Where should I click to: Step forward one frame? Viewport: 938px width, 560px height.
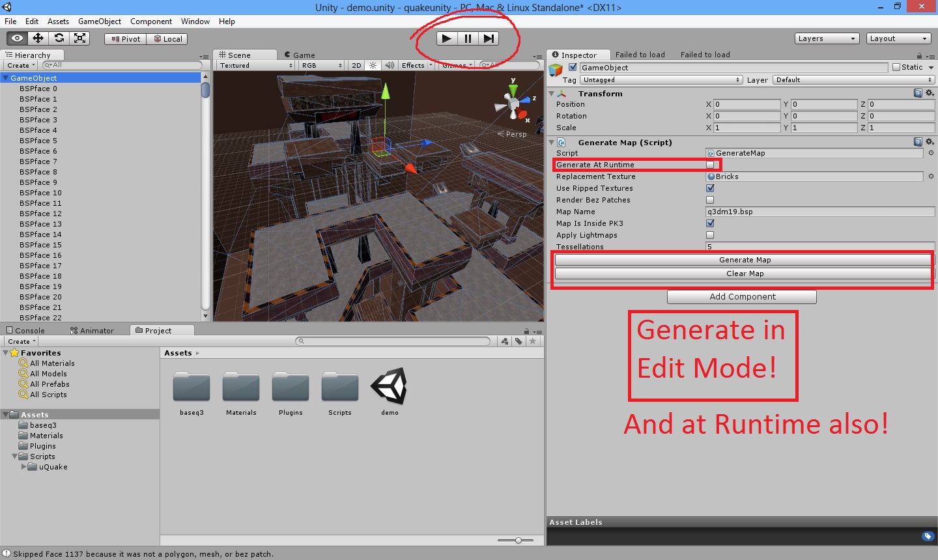489,38
